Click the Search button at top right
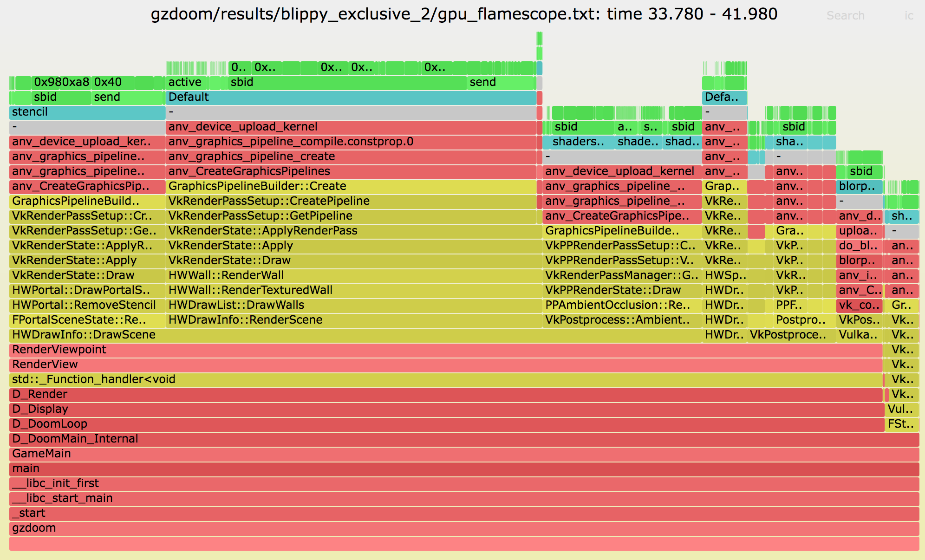This screenshot has height=560, width=925. coord(845,15)
